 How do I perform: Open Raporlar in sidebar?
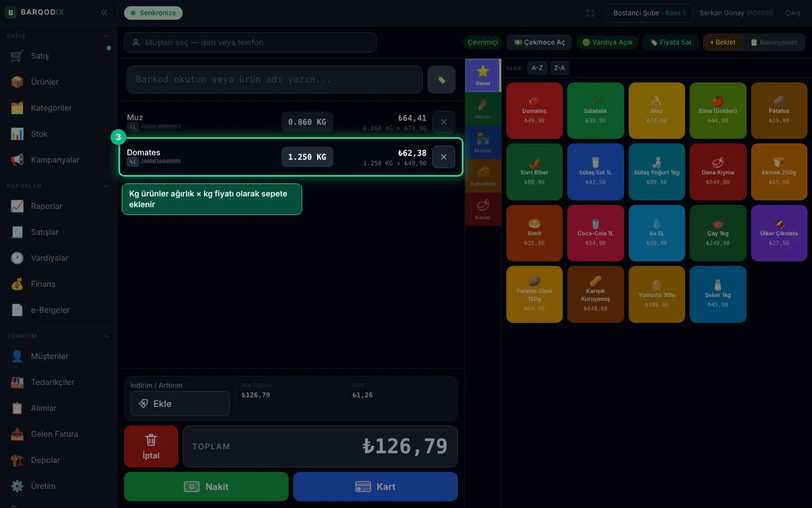coord(59,206)
